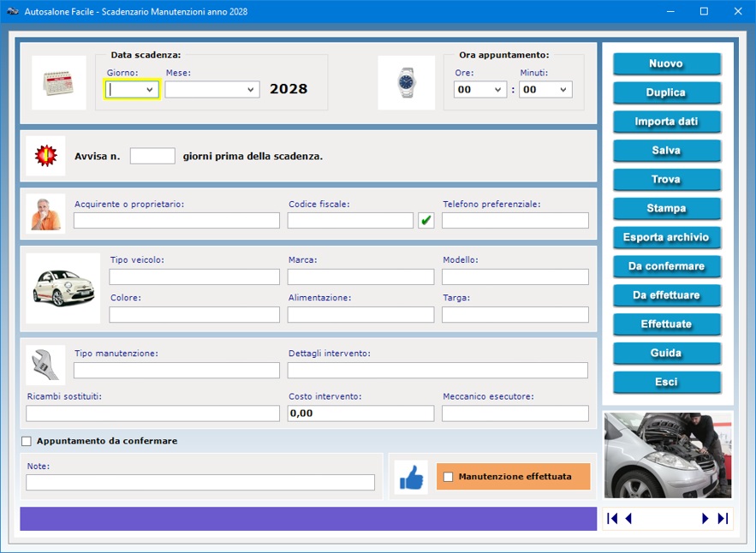Click the Nuovo button
Image resolution: width=756 pixels, height=553 pixels.
(x=666, y=63)
